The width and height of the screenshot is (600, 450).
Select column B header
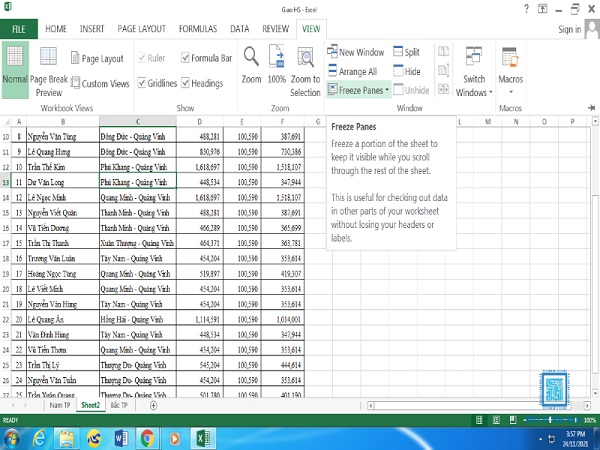tap(63, 122)
